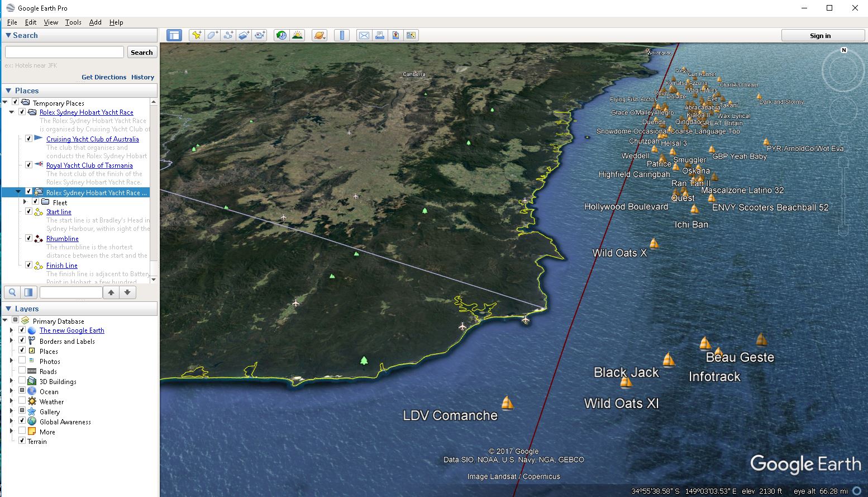Toggle sunlight across the landscape
The width and height of the screenshot is (868, 497).
pyautogui.click(x=297, y=35)
